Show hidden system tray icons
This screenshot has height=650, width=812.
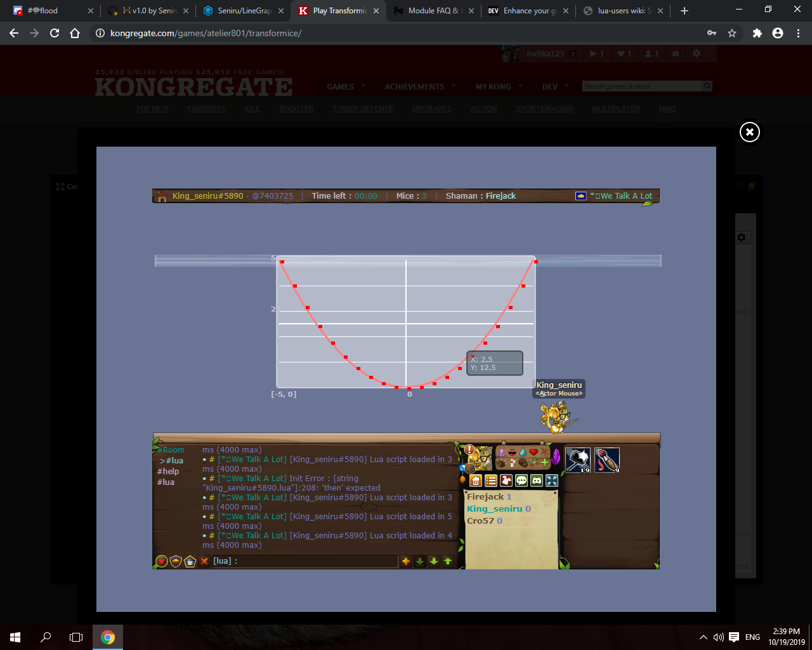pos(703,637)
